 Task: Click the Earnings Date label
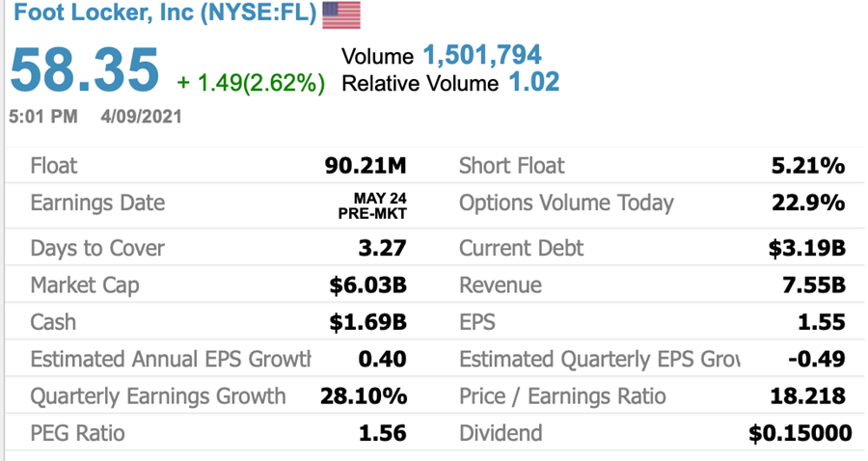pyautogui.click(x=97, y=203)
